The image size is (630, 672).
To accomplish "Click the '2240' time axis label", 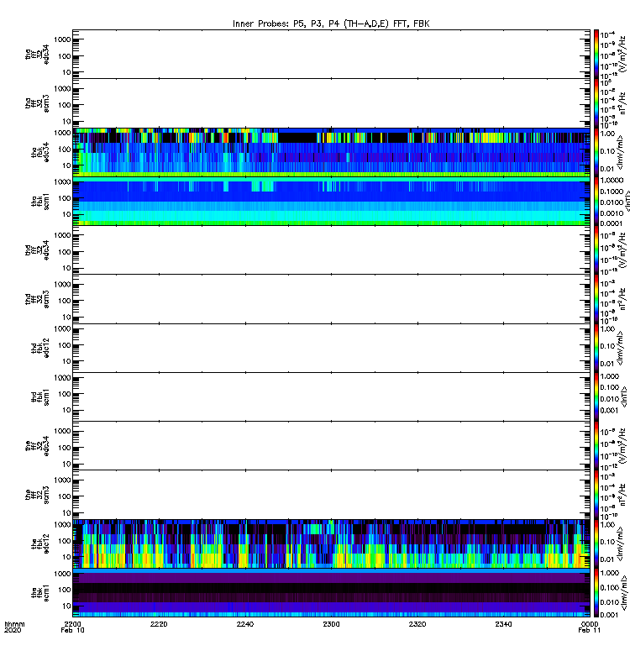I will click(244, 624).
